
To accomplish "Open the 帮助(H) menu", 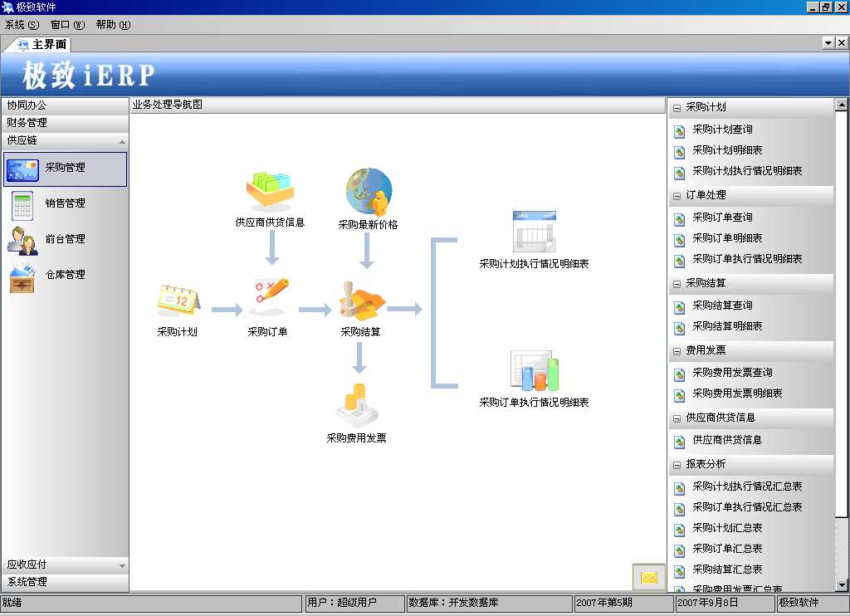I will click(113, 25).
